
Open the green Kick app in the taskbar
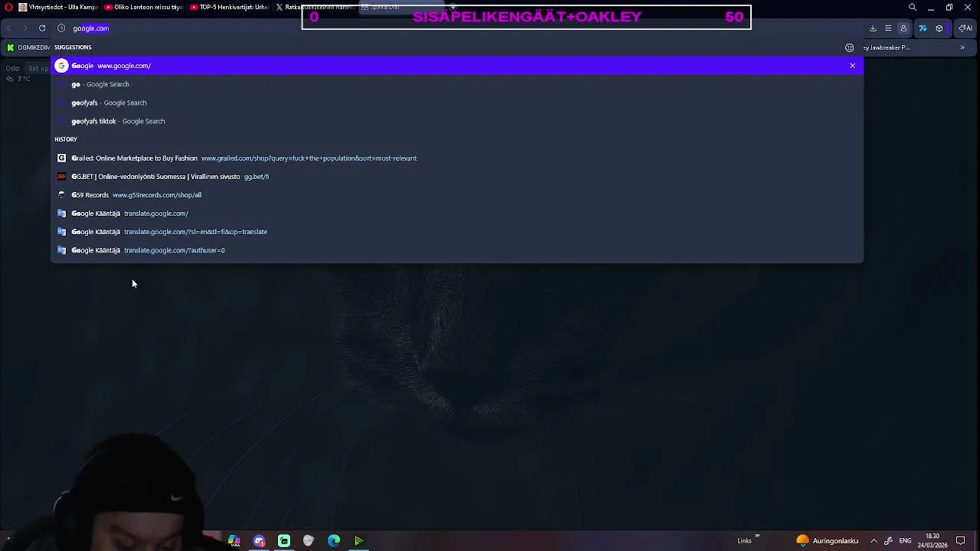(284, 541)
